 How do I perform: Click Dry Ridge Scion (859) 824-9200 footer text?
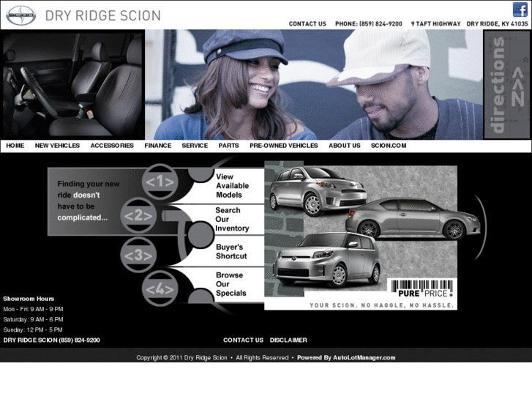click(x=51, y=340)
